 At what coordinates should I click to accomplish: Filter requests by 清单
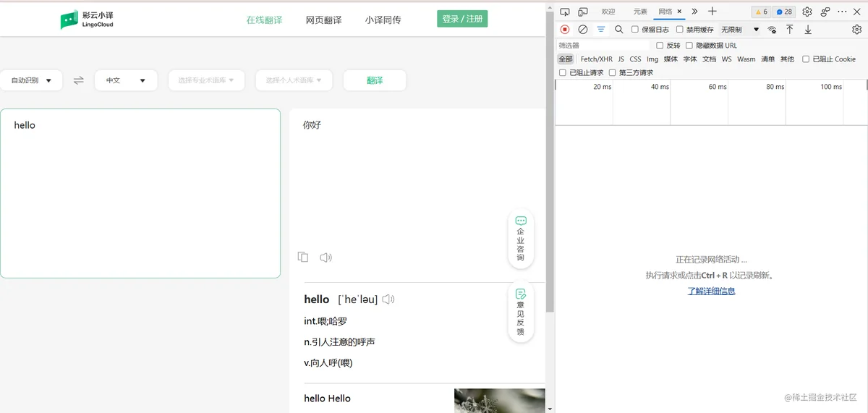click(x=767, y=59)
